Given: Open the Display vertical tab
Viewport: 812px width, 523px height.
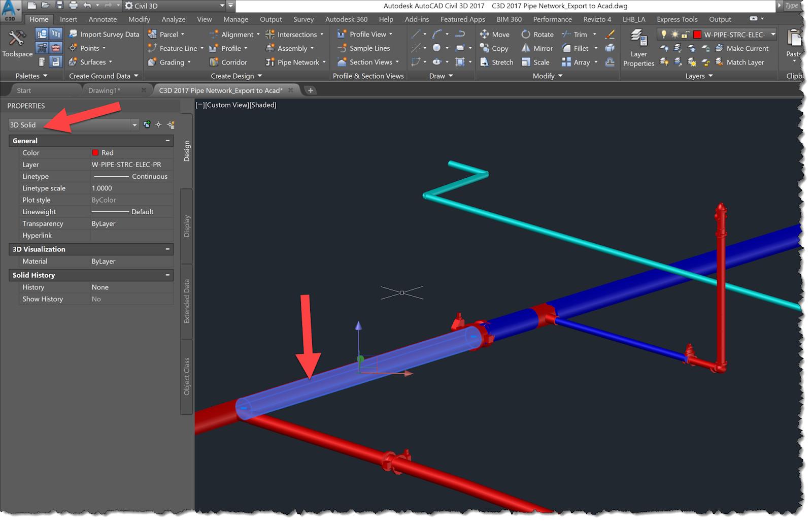Looking at the screenshot, I should click(x=187, y=226).
